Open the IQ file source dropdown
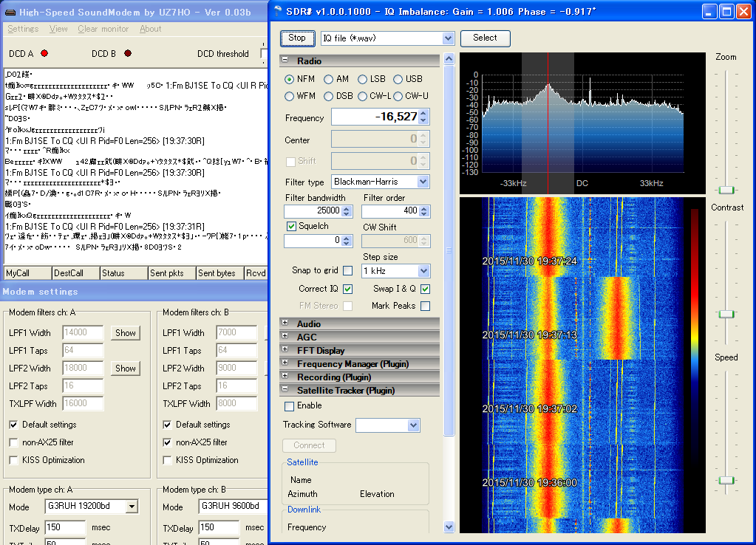756x545 pixels. (x=449, y=38)
